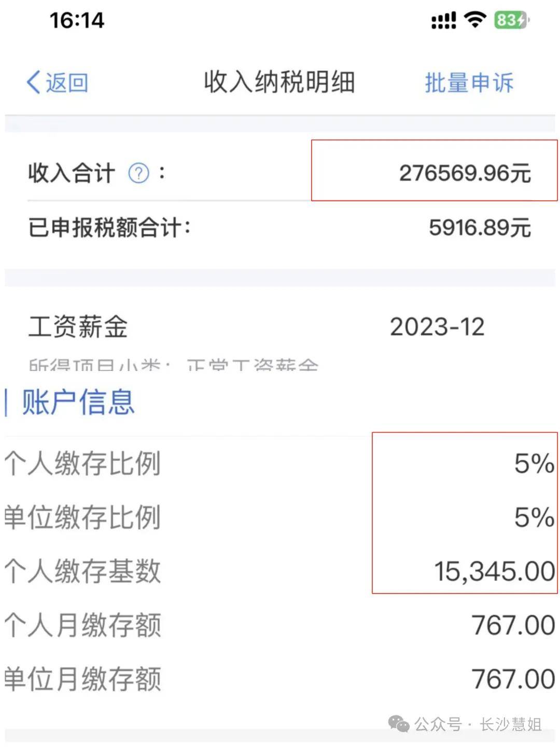
Task: Open the 收入合计 help question mark icon
Action: coord(137,173)
